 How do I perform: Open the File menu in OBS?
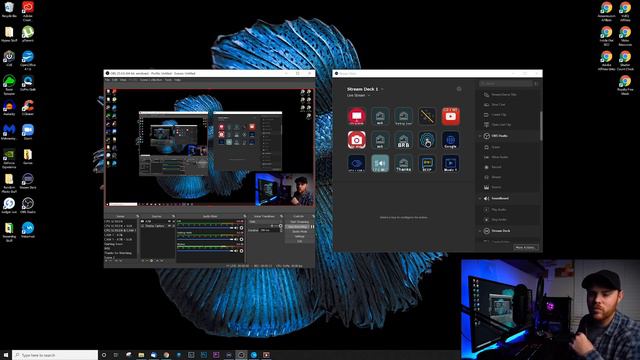(x=107, y=80)
